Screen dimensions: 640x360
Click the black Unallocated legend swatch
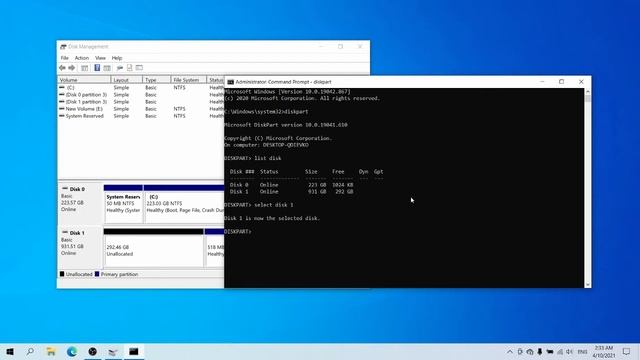[x=62, y=274]
